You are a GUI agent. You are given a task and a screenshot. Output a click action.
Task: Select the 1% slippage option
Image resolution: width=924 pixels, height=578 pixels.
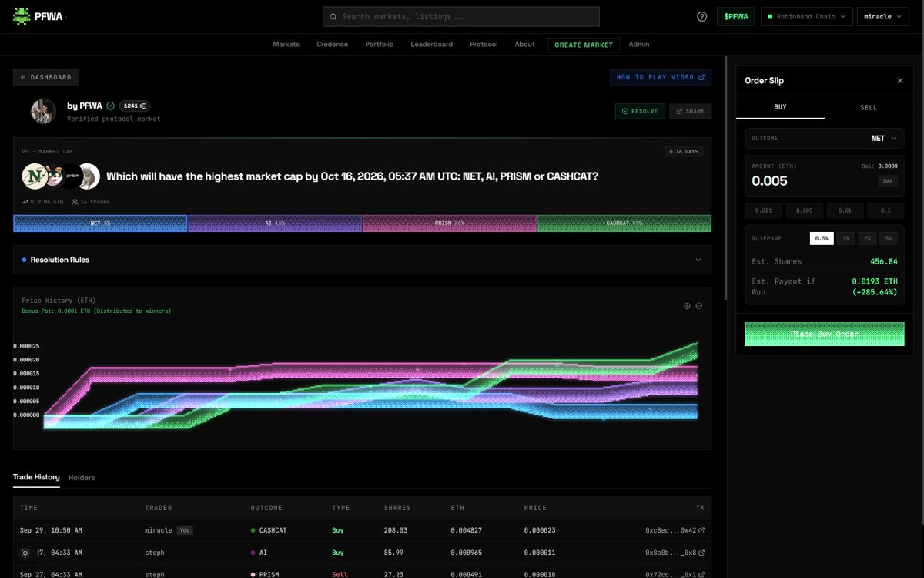pyautogui.click(x=845, y=238)
